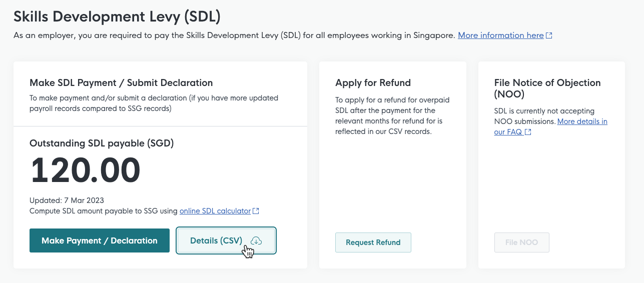
Task: Follow the "More details in our FAQ" link
Action: point(582,121)
